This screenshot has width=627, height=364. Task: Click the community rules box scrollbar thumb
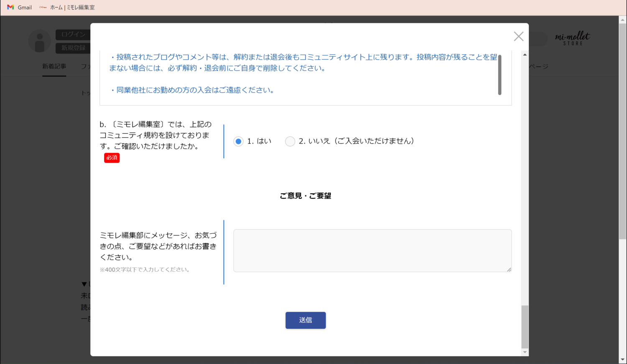pos(500,75)
